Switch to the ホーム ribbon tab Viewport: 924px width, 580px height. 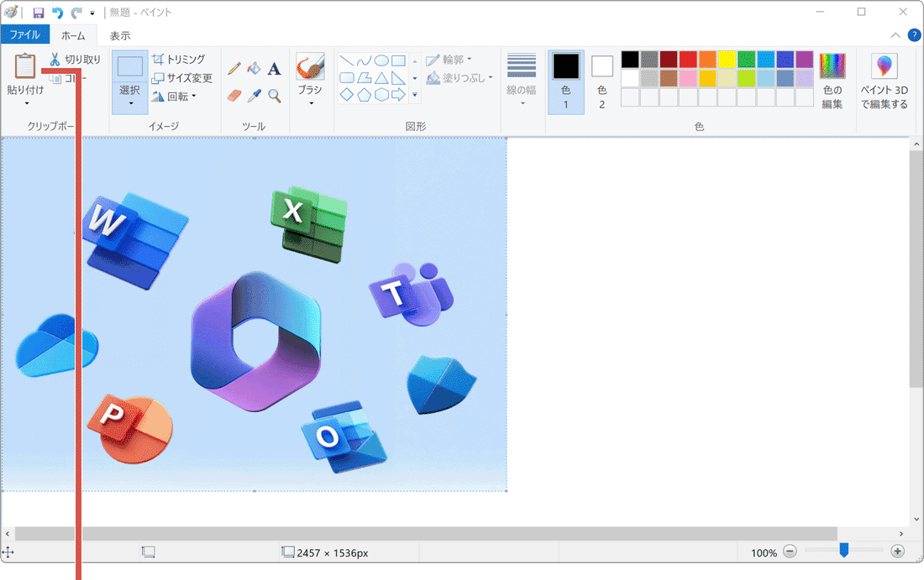(x=73, y=35)
